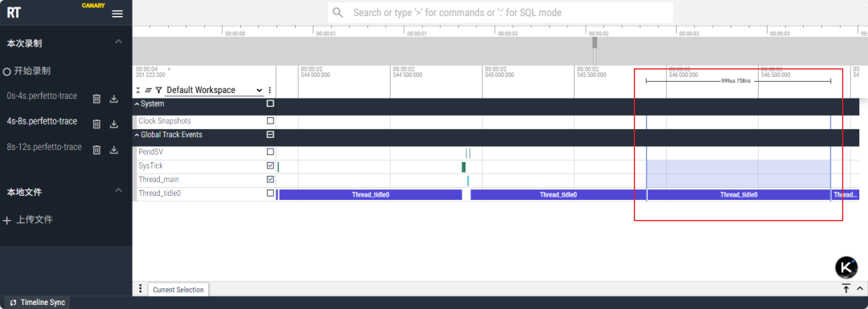Click the search magnifier icon
This screenshot has height=309, width=868.
click(x=338, y=13)
